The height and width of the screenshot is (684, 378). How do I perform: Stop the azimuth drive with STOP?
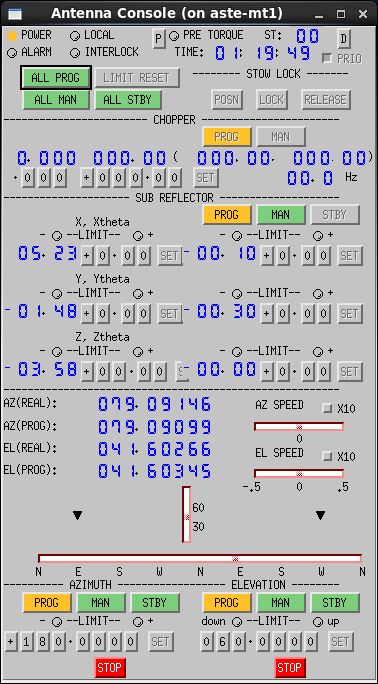click(110, 667)
